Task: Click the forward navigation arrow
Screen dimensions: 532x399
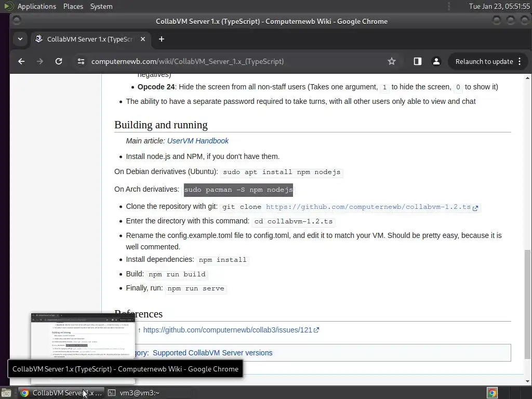Action: (x=39, y=61)
